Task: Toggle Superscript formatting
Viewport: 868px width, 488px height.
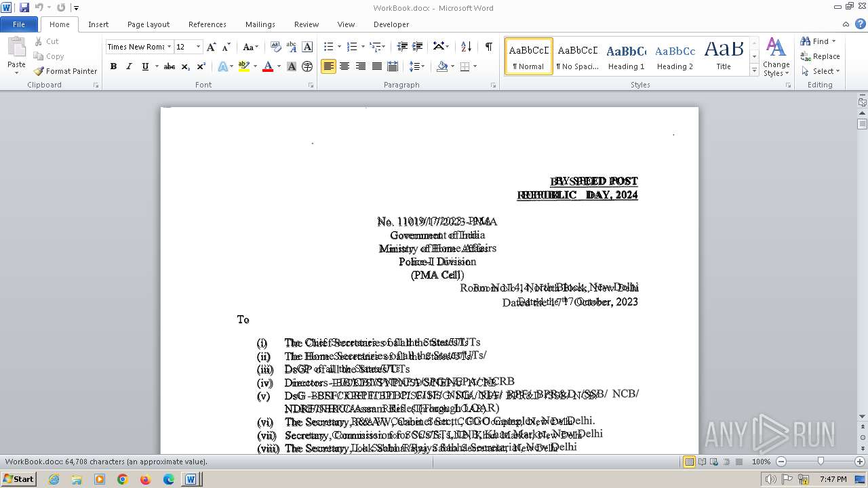Action: tap(201, 66)
